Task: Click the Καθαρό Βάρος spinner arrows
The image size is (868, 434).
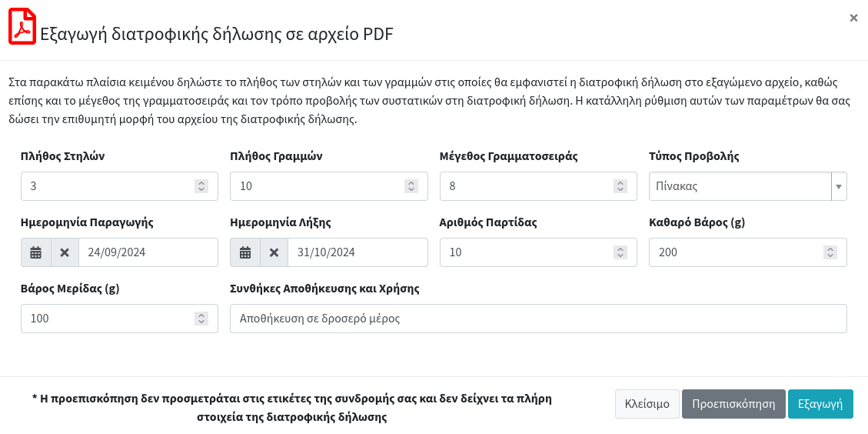Action: 830,252
